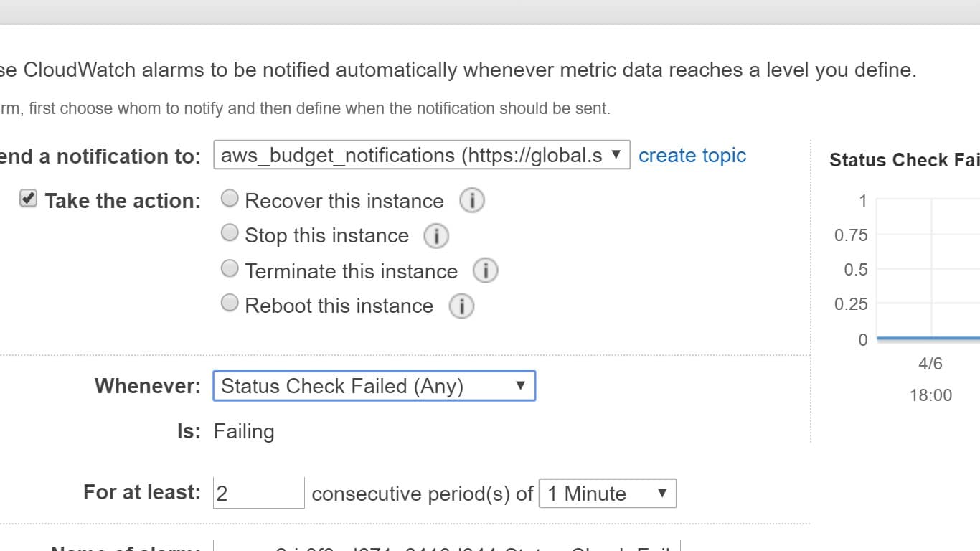This screenshot has width=980, height=551.
Task: Click the create topic link
Action: 691,155
